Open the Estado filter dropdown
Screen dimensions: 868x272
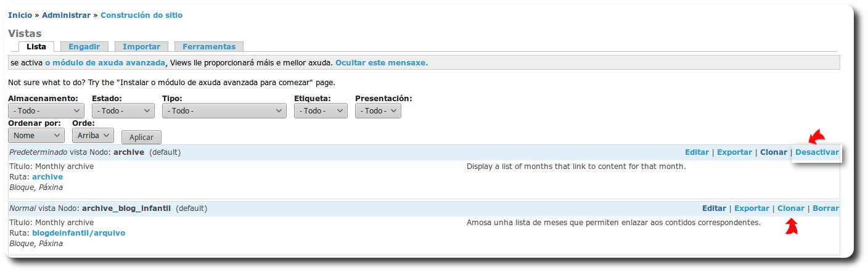tap(123, 110)
